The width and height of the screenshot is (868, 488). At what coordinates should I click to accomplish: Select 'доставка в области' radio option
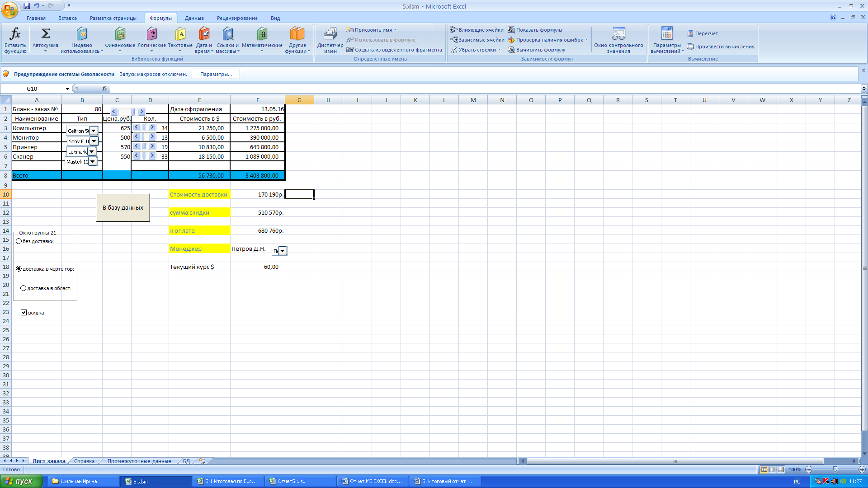coord(24,288)
